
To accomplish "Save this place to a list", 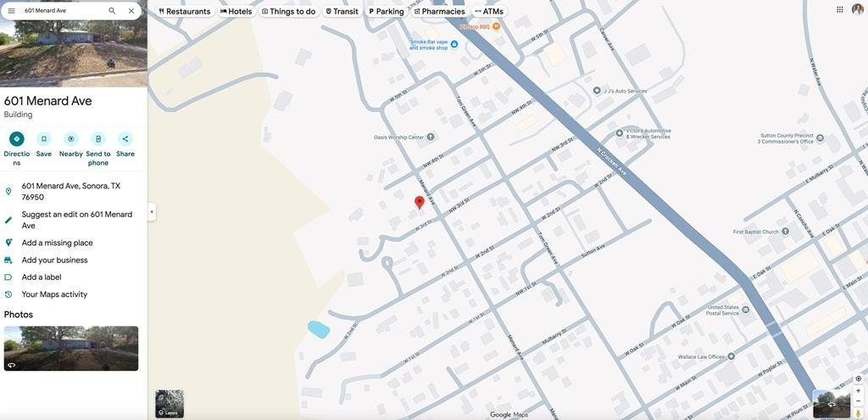I will [44, 139].
